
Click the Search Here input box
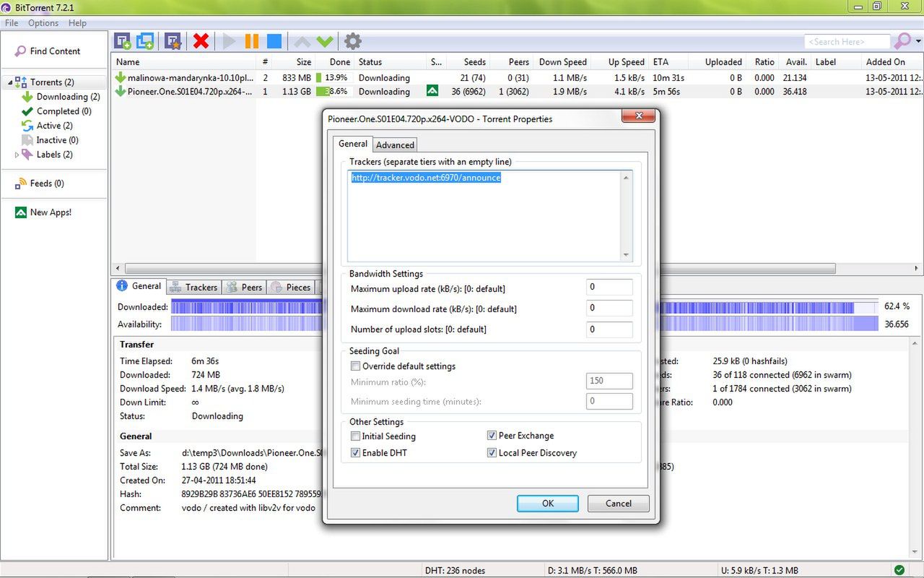pos(847,42)
